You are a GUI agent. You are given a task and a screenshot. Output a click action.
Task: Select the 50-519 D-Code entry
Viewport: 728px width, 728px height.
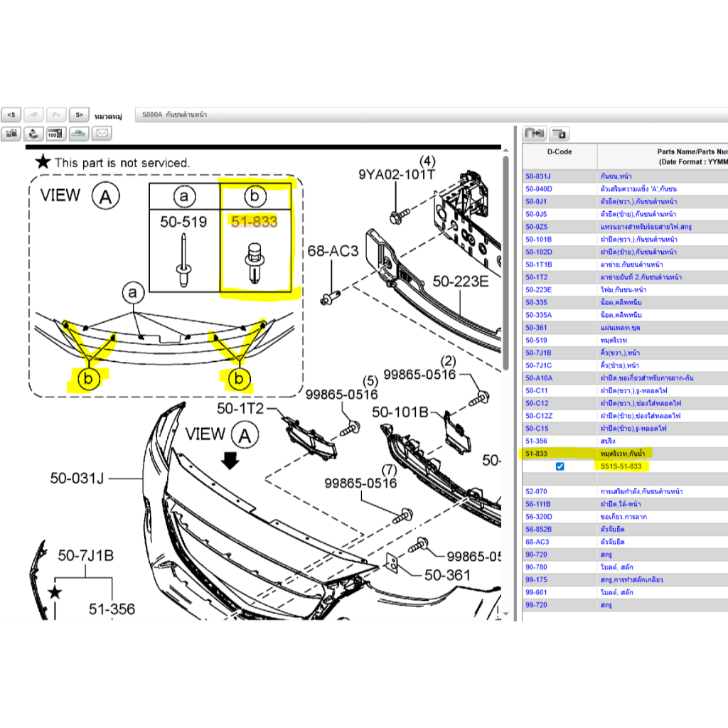536,341
